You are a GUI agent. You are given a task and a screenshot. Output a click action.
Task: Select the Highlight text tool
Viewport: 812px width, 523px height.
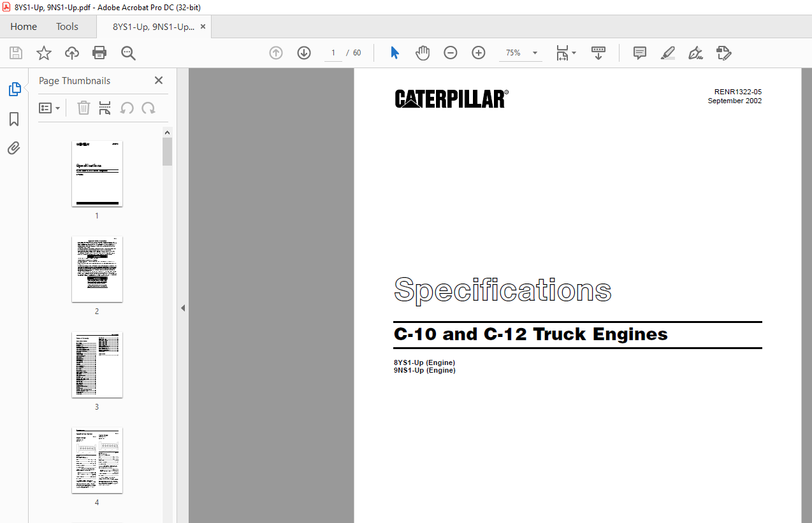668,53
